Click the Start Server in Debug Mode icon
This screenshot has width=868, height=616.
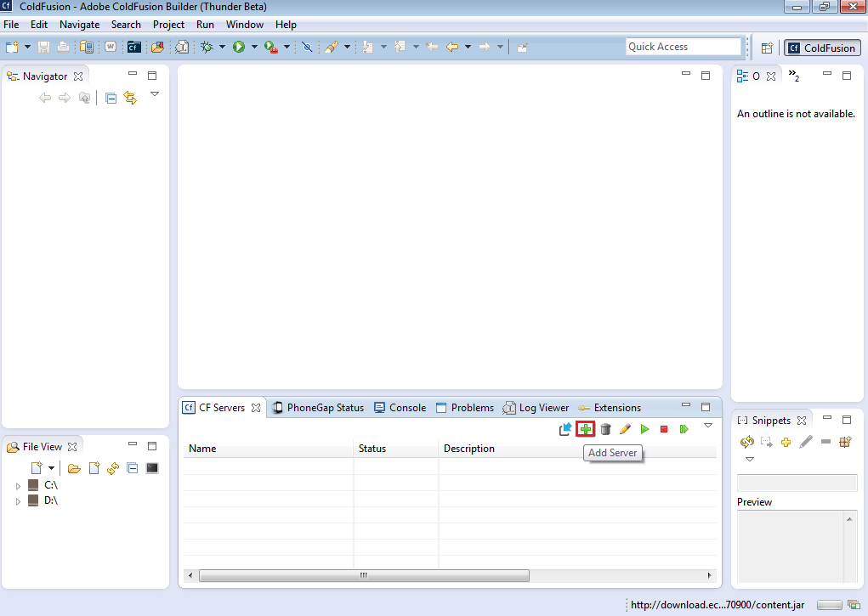[684, 429]
